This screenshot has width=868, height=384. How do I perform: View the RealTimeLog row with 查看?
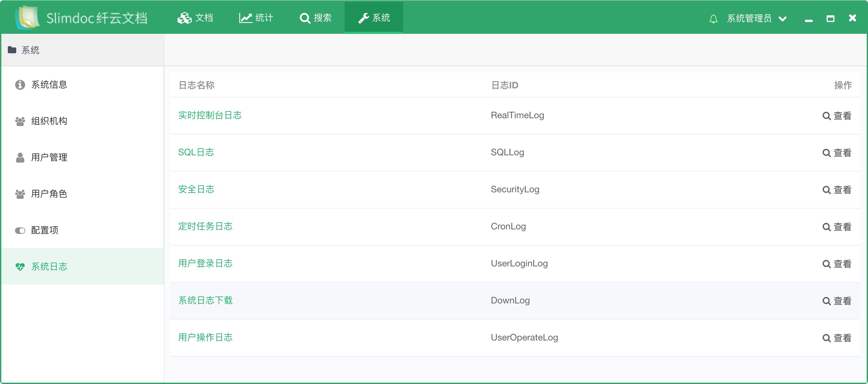(x=837, y=116)
